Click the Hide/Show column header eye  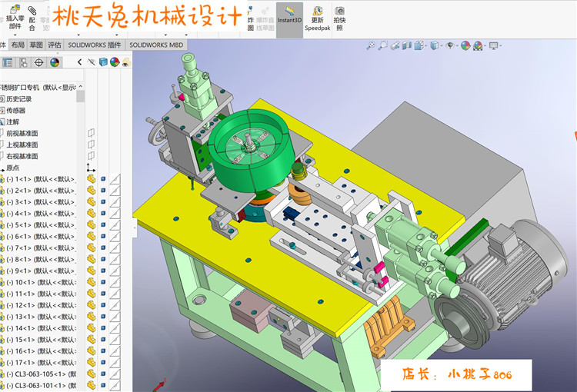click(92, 62)
